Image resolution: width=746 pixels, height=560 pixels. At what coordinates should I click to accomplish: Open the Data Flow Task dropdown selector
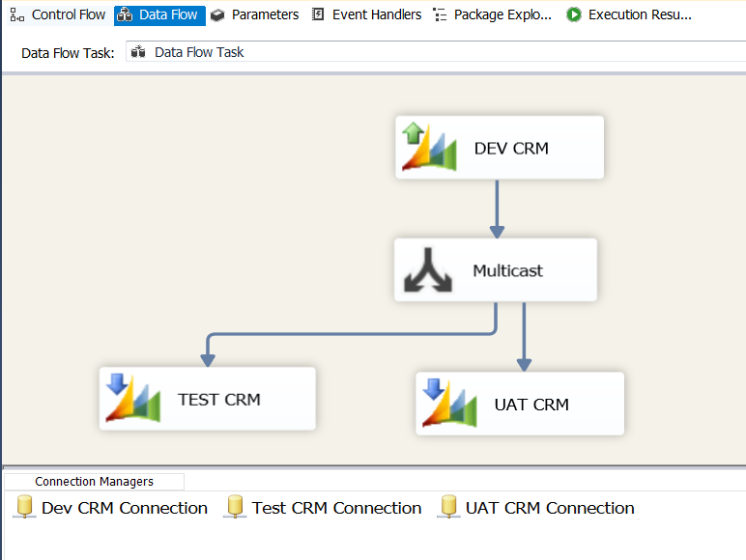coord(435,52)
